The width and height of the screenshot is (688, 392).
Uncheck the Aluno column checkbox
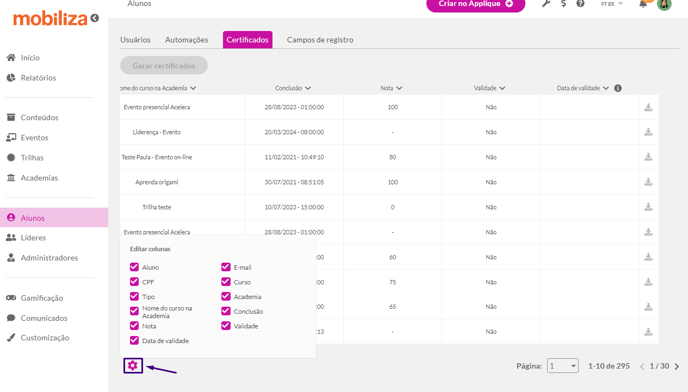pos(134,267)
